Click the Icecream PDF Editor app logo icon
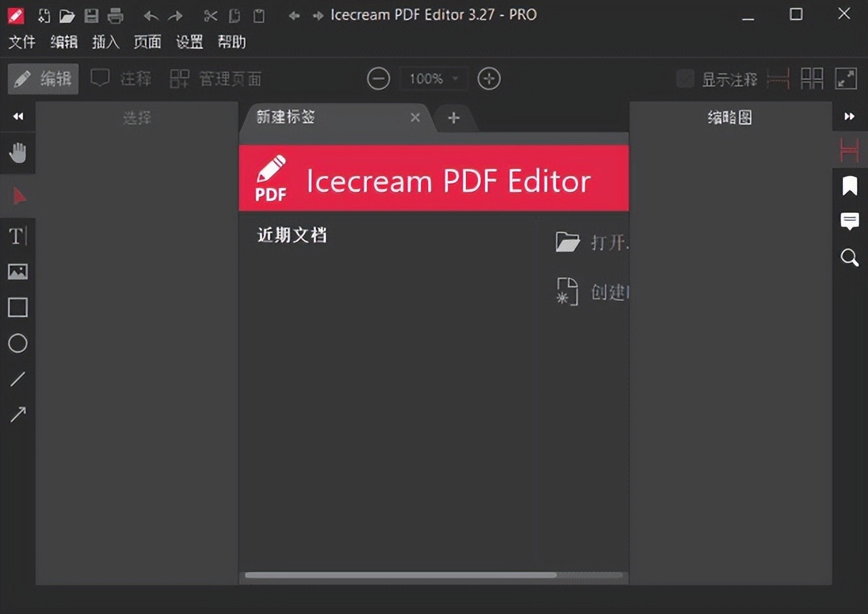Viewport: 868px width, 614px height. tap(16, 15)
